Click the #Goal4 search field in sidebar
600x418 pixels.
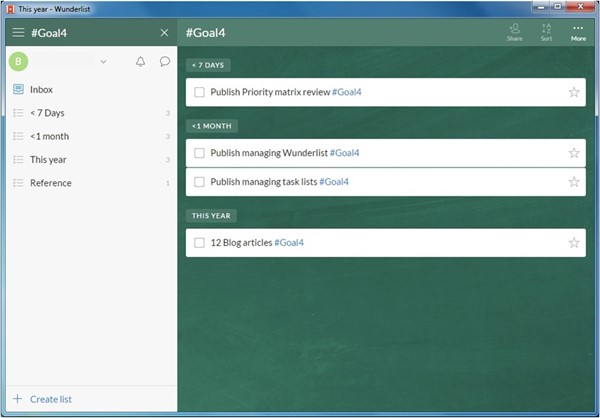pyautogui.click(x=92, y=33)
